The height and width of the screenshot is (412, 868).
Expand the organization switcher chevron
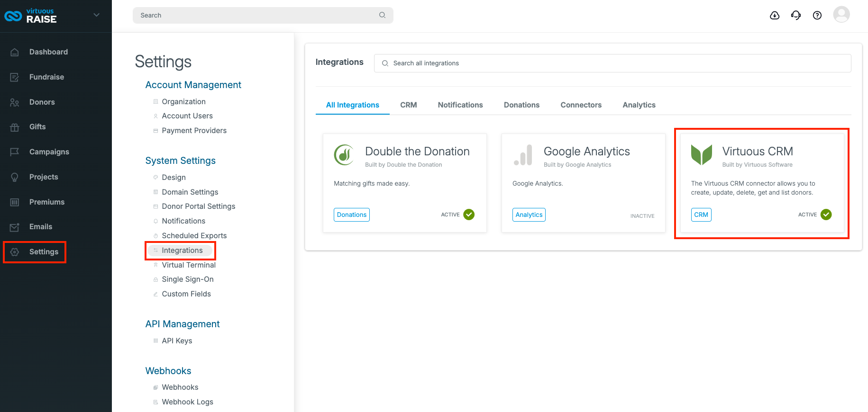click(x=97, y=15)
